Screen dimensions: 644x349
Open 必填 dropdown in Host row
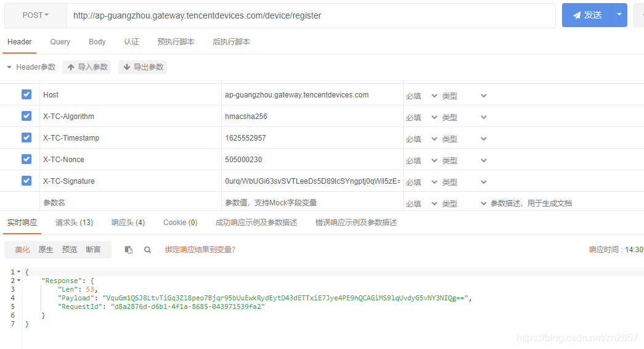coord(422,96)
